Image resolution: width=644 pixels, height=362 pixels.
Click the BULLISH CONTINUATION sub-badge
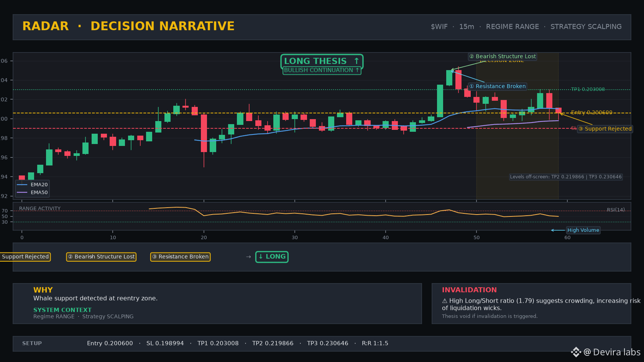(322, 70)
